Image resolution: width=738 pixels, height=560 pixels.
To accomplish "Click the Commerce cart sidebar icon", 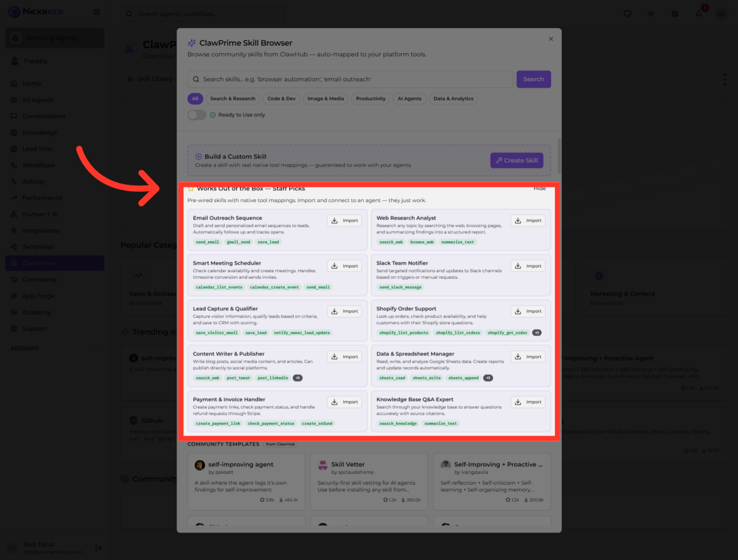I will (14, 280).
